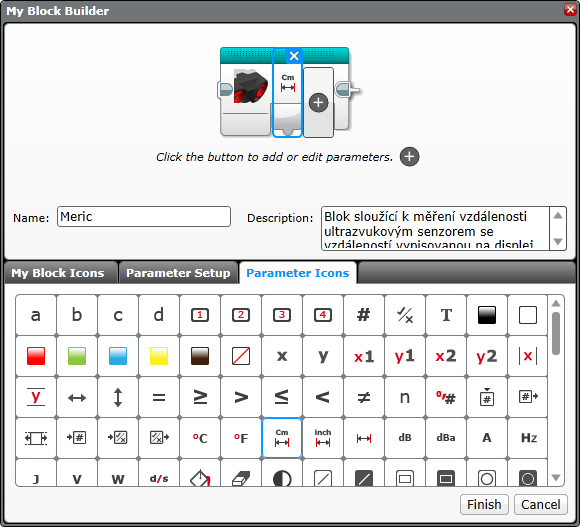Choose the yellow color swatch icon
580x527 pixels.
[159, 356]
